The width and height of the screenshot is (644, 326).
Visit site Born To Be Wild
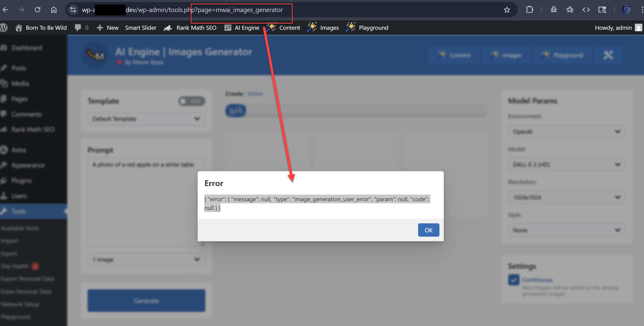pyautogui.click(x=41, y=28)
